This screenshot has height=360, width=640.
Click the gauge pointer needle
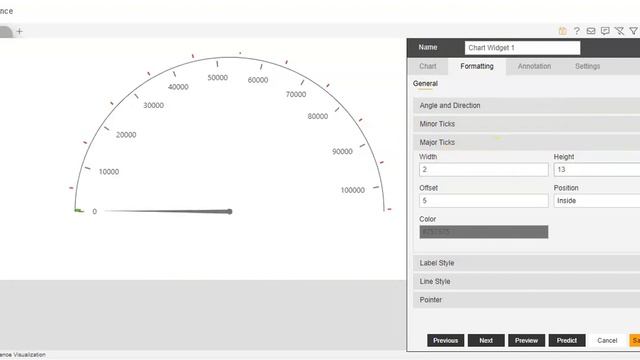169,211
